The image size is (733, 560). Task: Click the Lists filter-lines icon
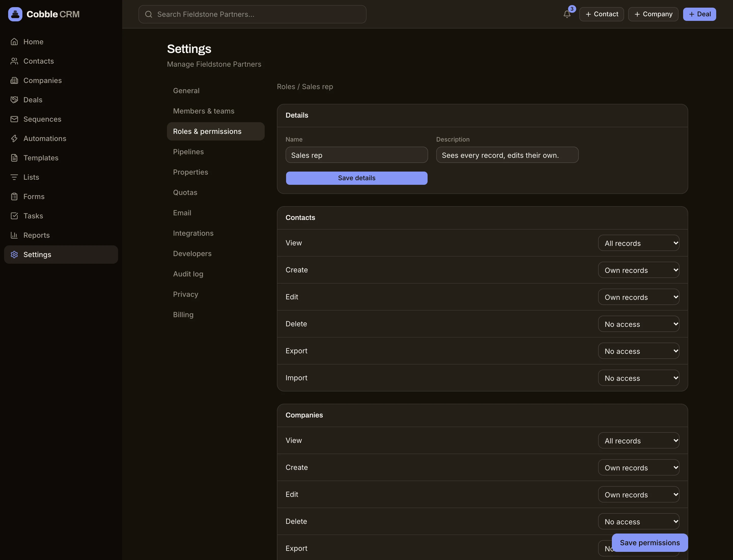14,177
